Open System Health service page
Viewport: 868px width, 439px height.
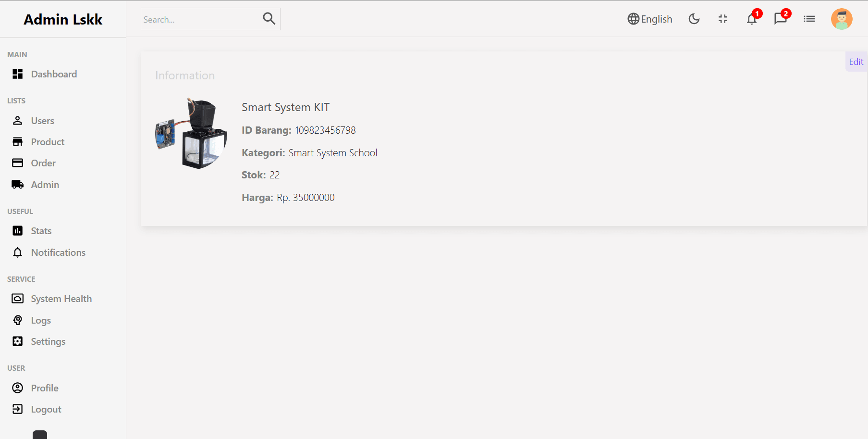point(61,299)
